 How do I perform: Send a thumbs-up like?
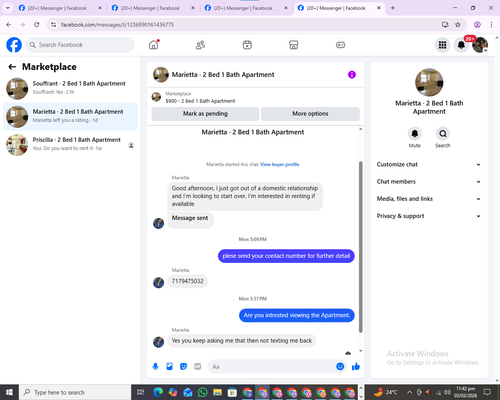356,367
